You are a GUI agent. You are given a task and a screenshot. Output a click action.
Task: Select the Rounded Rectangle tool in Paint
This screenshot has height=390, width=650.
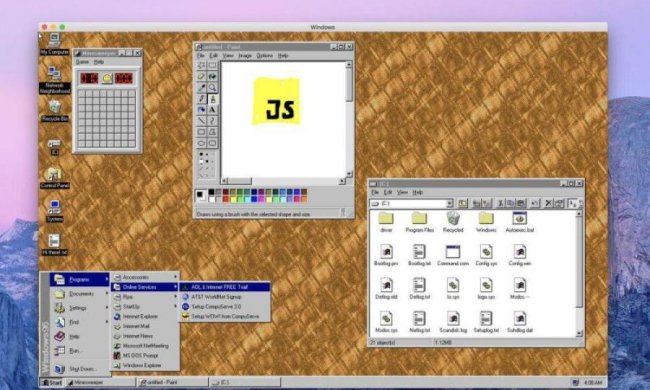(x=212, y=143)
